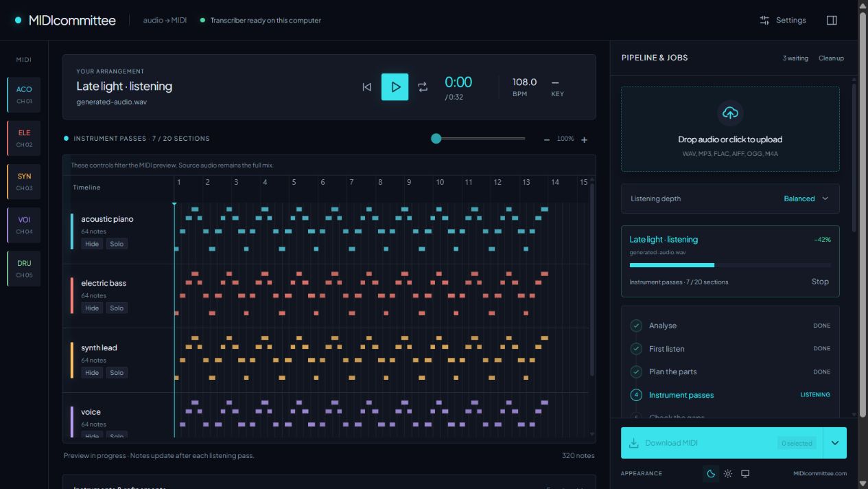Image resolution: width=868 pixels, height=489 pixels.
Task: Click the Pipeline panel scrollbar
Action: click(854, 158)
